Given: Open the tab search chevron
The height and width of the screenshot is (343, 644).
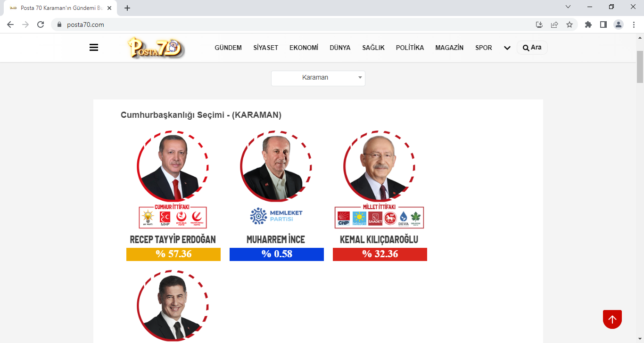Looking at the screenshot, I should [x=568, y=7].
